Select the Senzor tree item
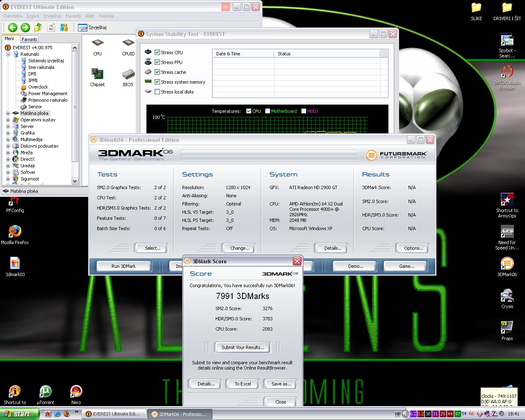 31,107
